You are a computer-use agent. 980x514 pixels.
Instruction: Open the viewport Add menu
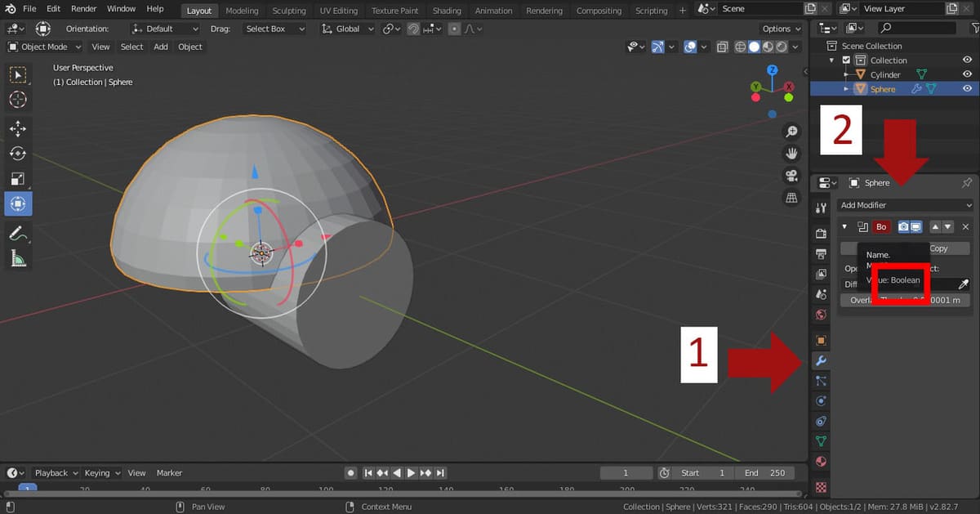(x=161, y=47)
